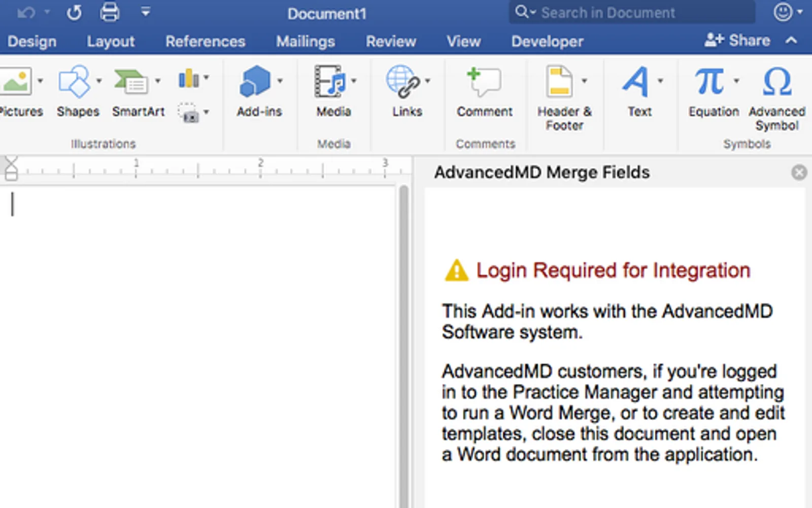Open the SmartArt graphic icon

[131, 81]
